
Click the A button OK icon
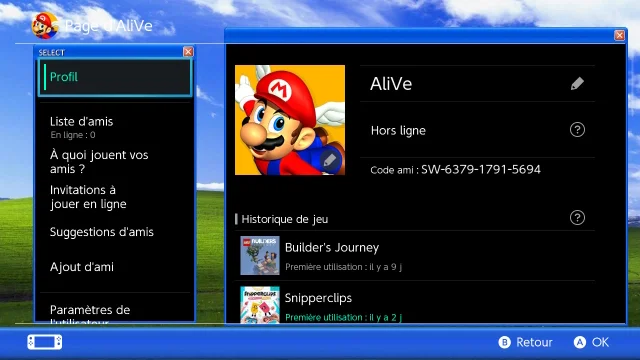(x=580, y=342)
